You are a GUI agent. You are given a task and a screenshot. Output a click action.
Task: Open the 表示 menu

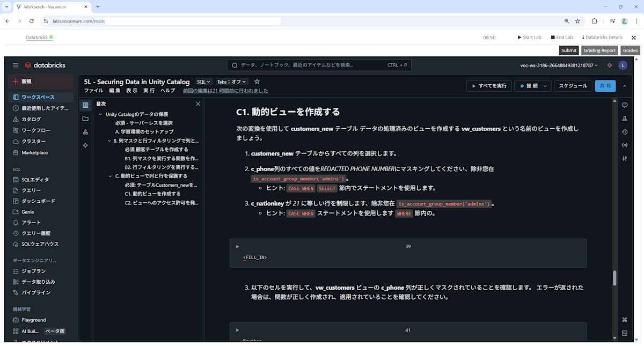pyautogui.click(x=132, y=91)
